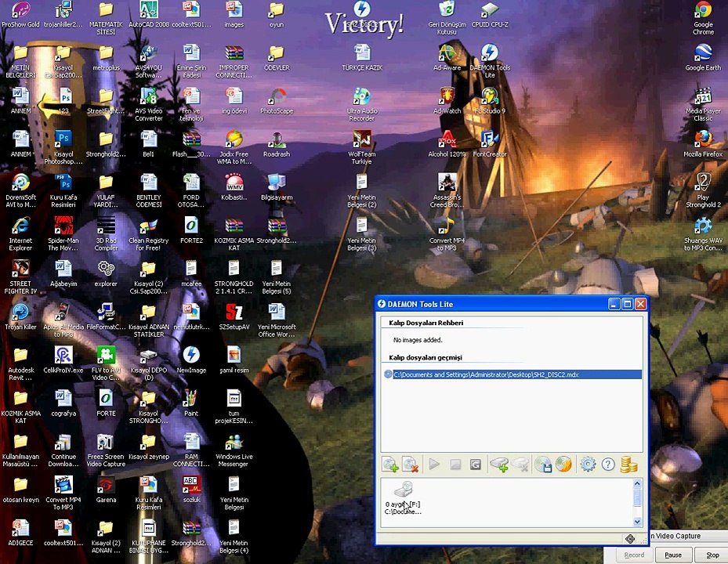The width and height of the screenshot is (728, 564).
Task: Open DAEMON Tools help question mark
Action: [608, 465]
